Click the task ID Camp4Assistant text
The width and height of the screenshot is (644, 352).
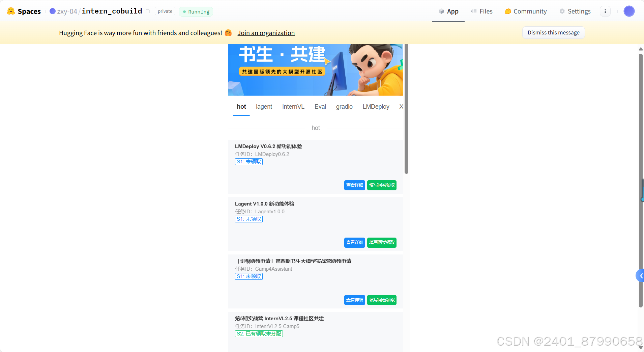264,269
